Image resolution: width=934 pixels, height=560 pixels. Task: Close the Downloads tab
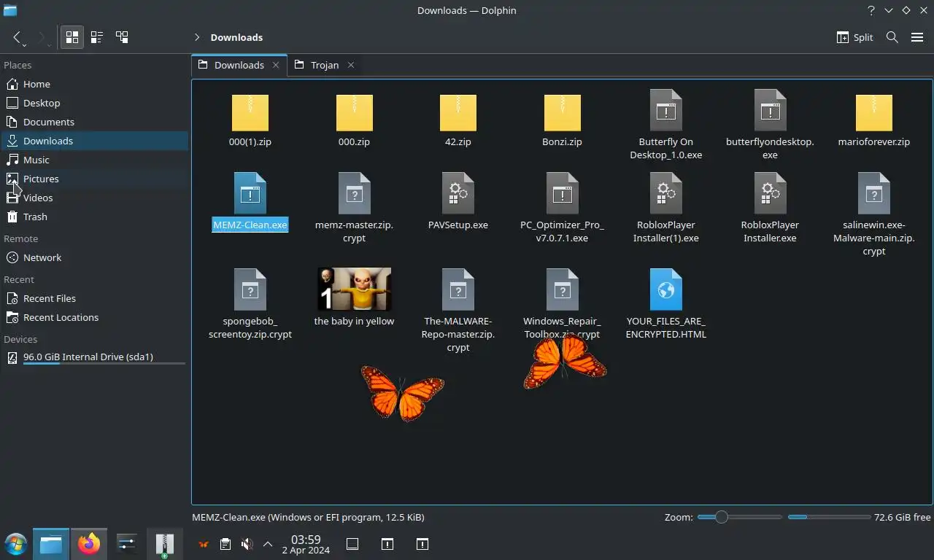276,65
